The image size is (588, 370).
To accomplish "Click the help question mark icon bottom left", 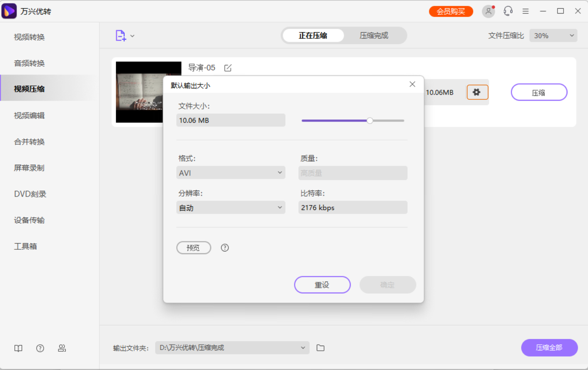I will point(40,348).
